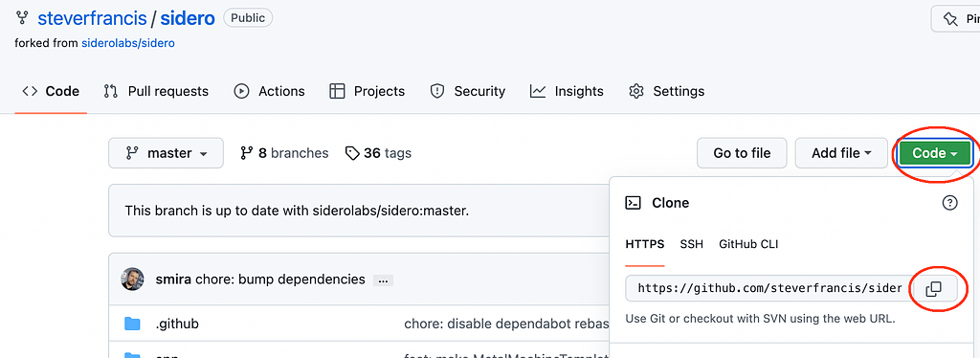Open the siderolabs/sidero upstream link

pyautogui.click(x=128, y=44)
